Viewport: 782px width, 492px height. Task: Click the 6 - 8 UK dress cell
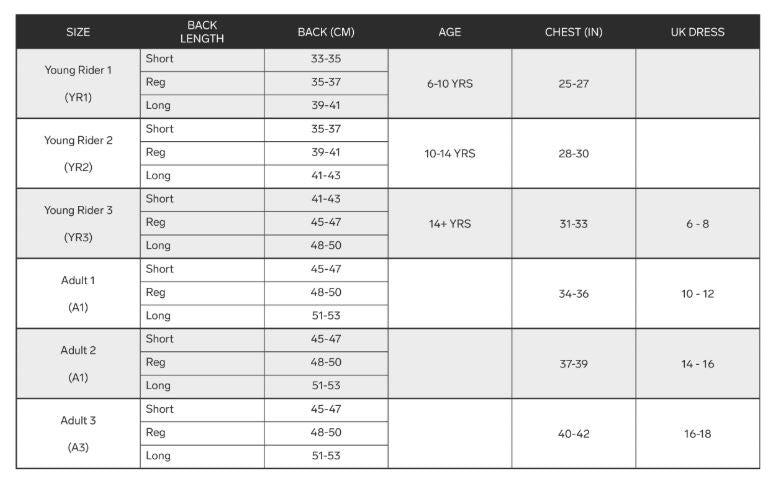coord(697,224)
